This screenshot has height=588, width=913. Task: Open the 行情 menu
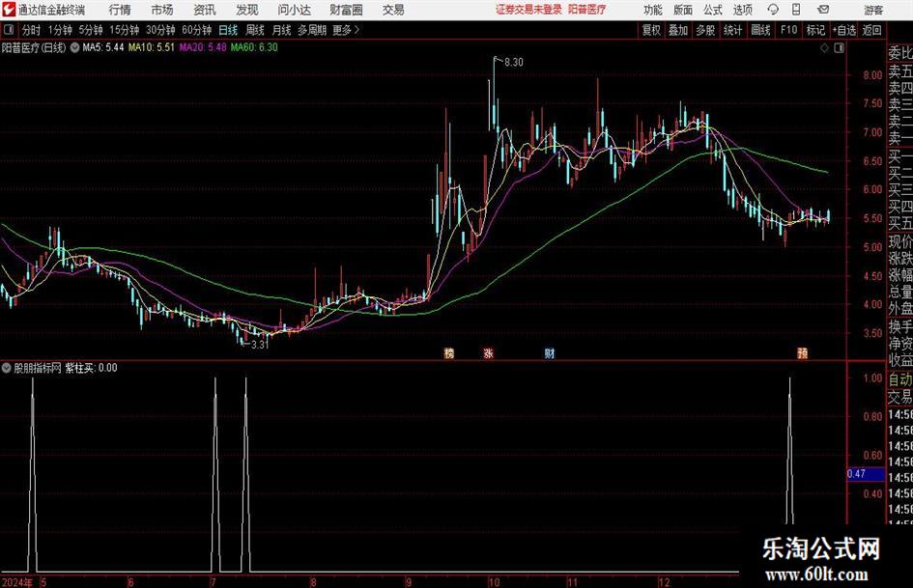tap(120, 10)
